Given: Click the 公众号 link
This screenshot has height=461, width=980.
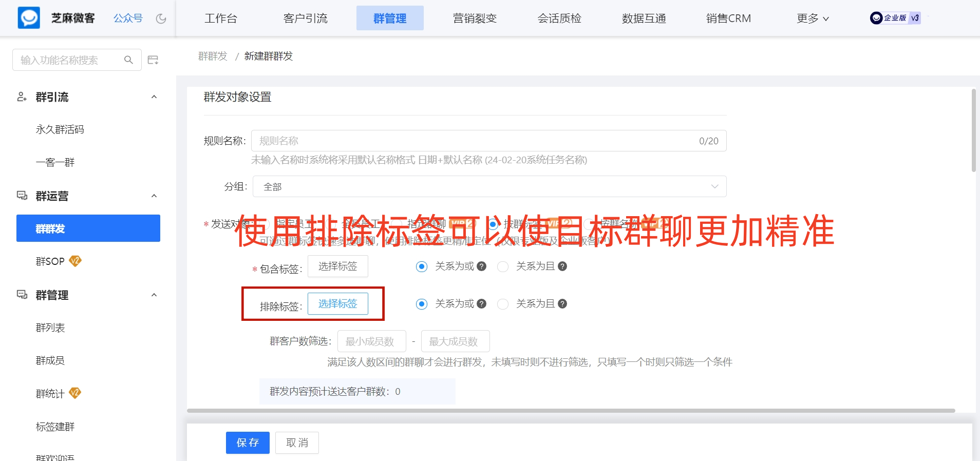Looking at the screenshot, I should click(128, 18).
